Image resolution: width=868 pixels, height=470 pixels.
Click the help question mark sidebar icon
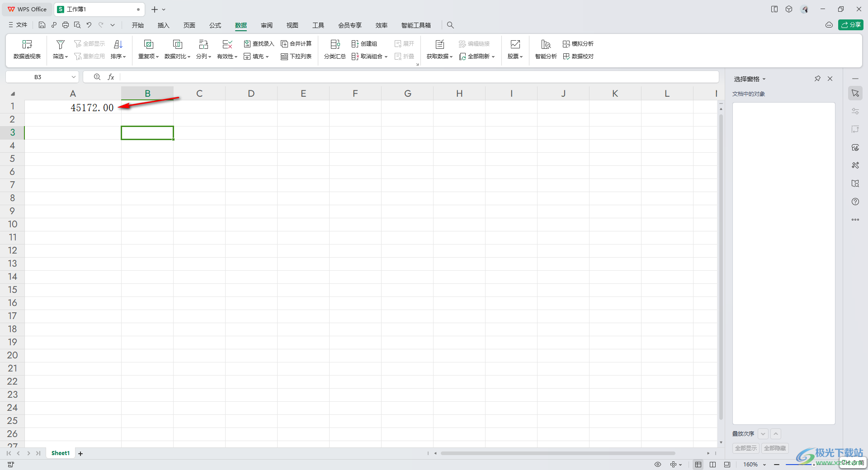point(855,202)
